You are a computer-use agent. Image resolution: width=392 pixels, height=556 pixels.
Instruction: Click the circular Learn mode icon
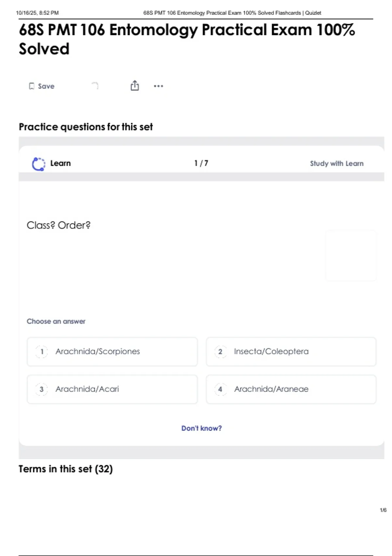[39, 164]
